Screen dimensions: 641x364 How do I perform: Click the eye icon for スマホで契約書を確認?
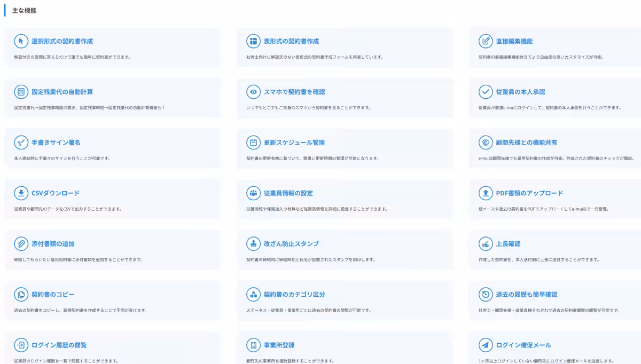pyautogui.click(x=253, y=92)
